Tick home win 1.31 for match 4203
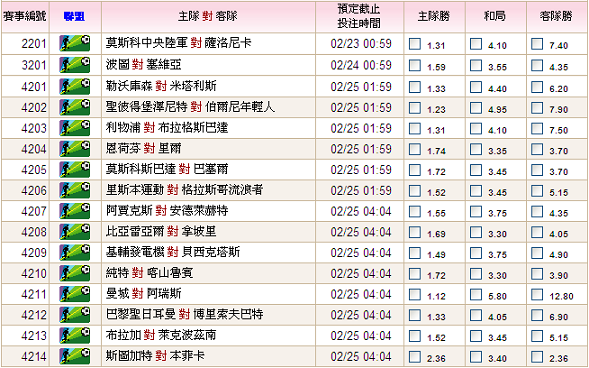The height and width of the screenshot is (368, 589). click(415, 129)
